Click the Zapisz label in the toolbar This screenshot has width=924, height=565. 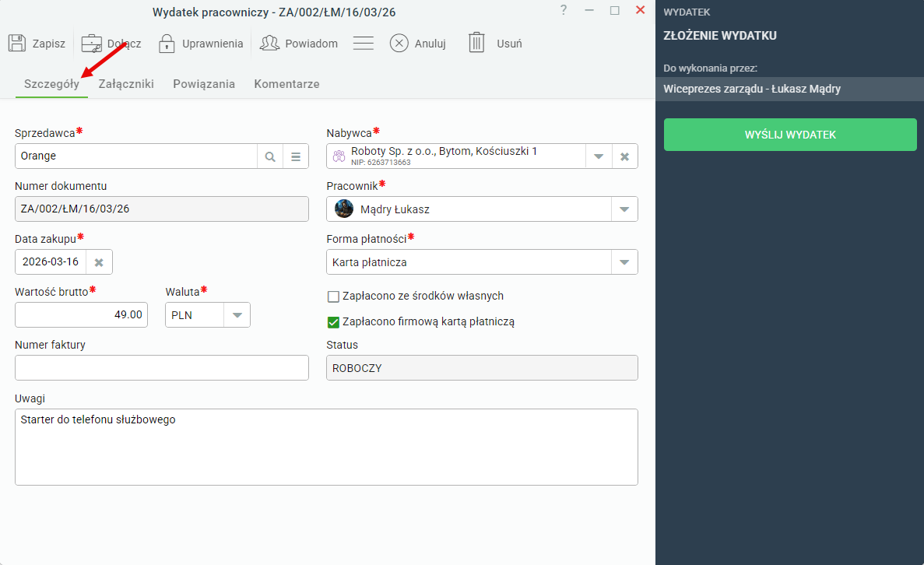pos(49,44)
